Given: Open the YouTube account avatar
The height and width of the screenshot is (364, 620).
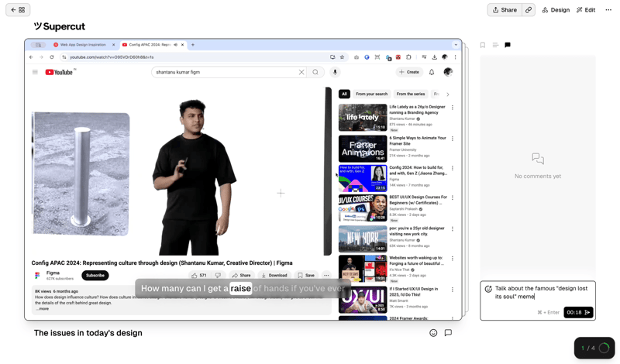Looking at the screenshot, I should [448, 72].
